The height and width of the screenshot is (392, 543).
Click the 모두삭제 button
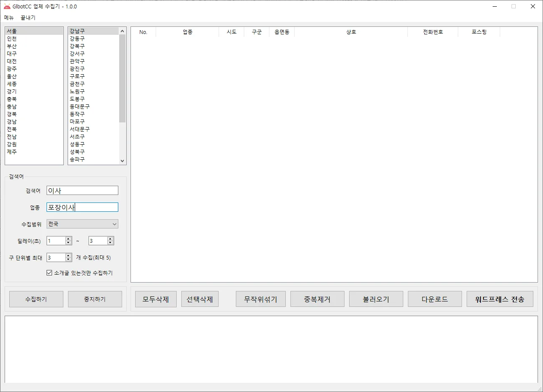(x=156, y=299)
